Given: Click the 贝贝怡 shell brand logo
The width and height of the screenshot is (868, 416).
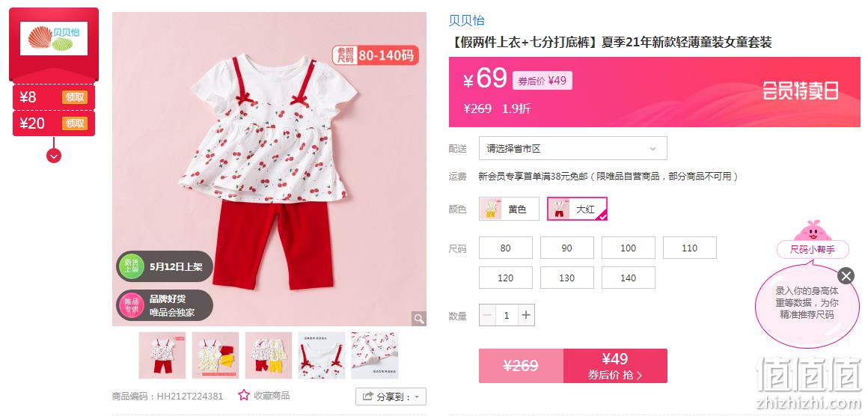Looking at the screenshot, I should coord(54,37).
